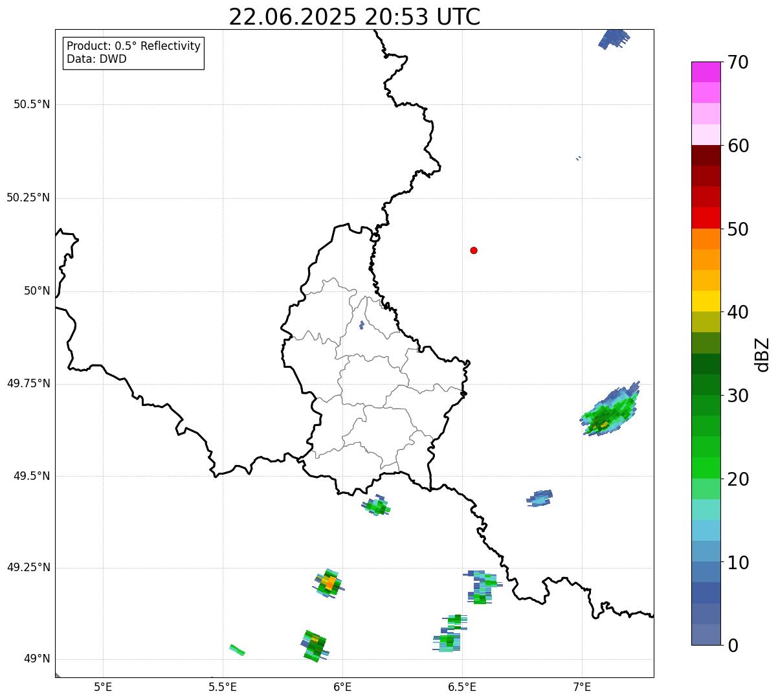Click the 49.5°N latitude label
778x700 pixels.
32,476
